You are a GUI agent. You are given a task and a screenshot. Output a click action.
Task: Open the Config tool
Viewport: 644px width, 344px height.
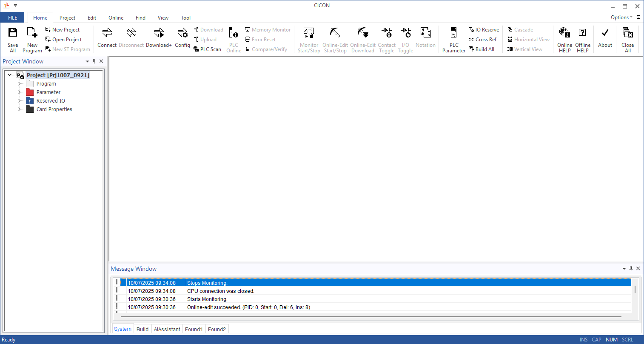pos(182,33)
